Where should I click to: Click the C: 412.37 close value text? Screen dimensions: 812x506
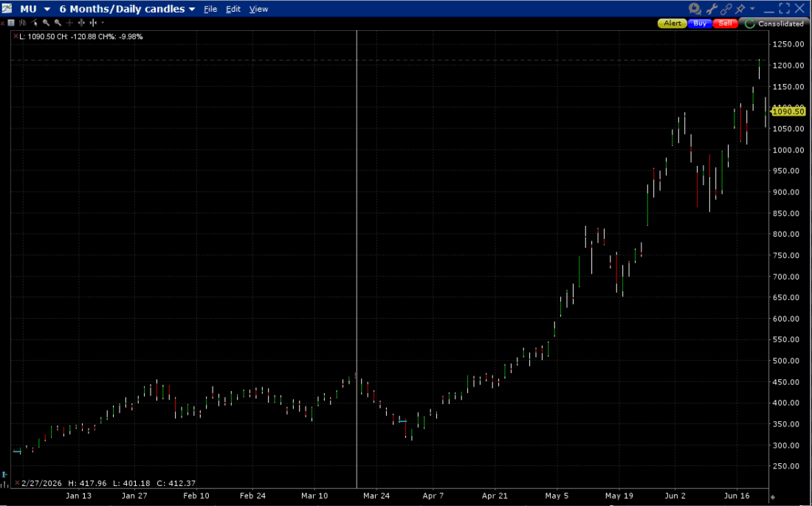(x=178, y=483)
